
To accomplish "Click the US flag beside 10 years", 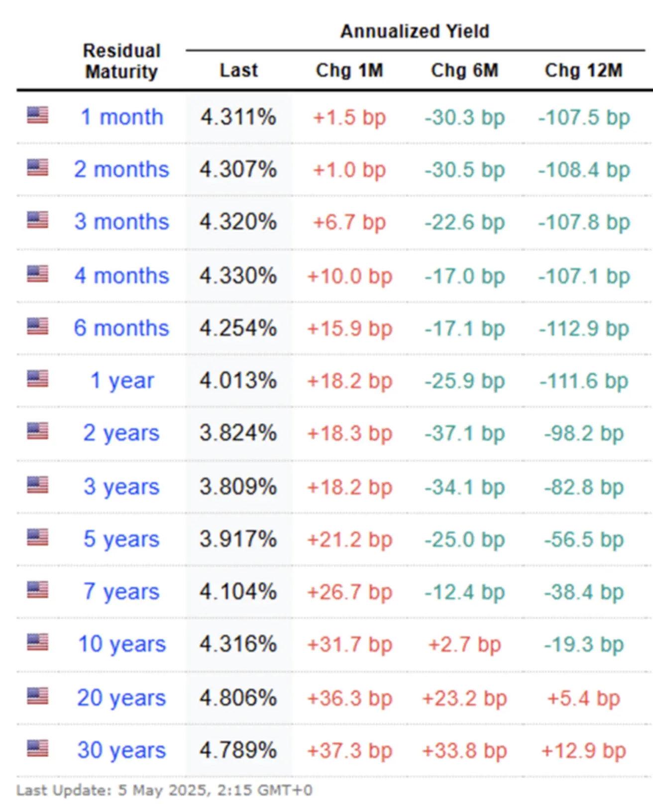I will pyautogui.click(x=37, y=642).
